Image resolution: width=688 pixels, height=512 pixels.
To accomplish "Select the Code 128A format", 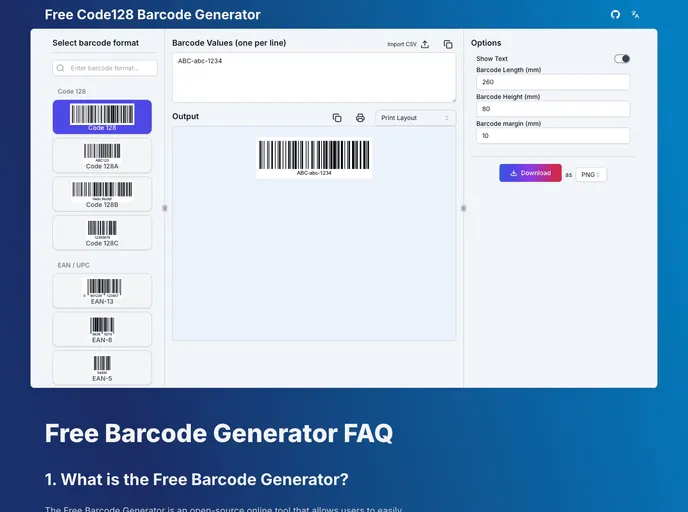I will [102, 155].
